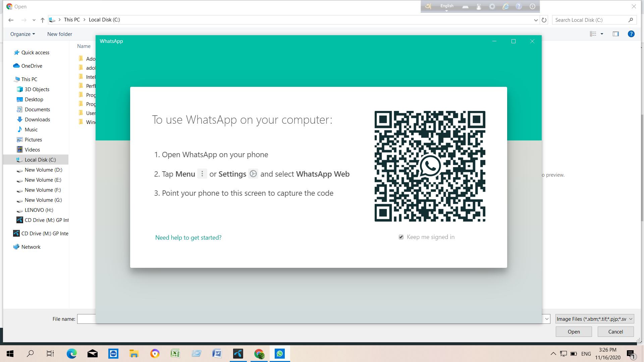
Task: Expand the Organize dropdown menu
Action: coord(22,34)
